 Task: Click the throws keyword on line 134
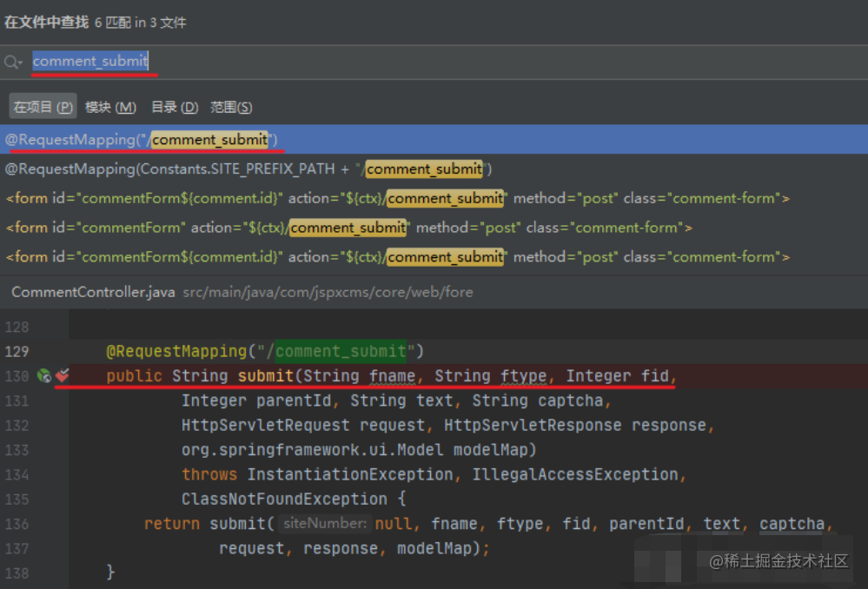point(209,474)
